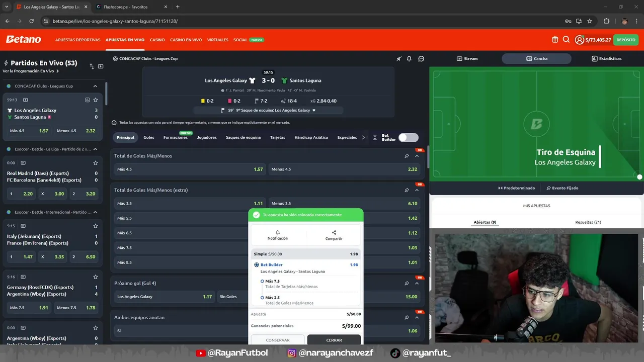The image size is (644, 362).
Task: Favorite the Real Madrid vs FC Barcelona match
Action: (x=96, y=163)
